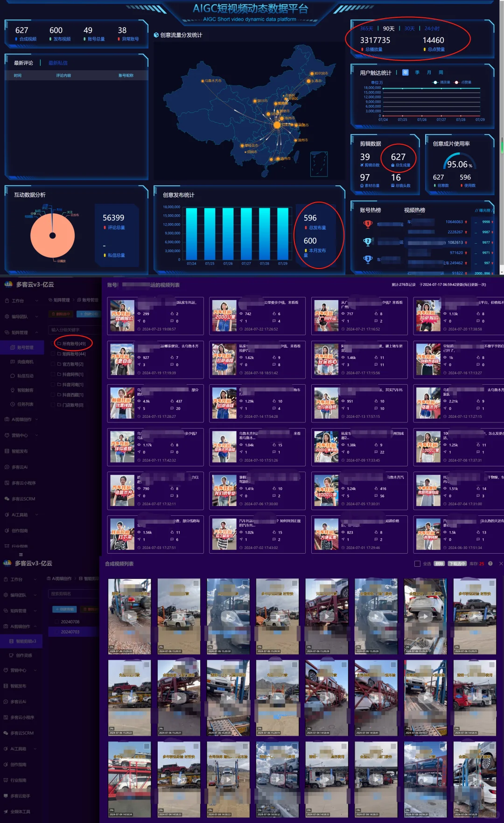
Task: Click the 多客云助手 monitor icon
Action: (x=6, y=796)
